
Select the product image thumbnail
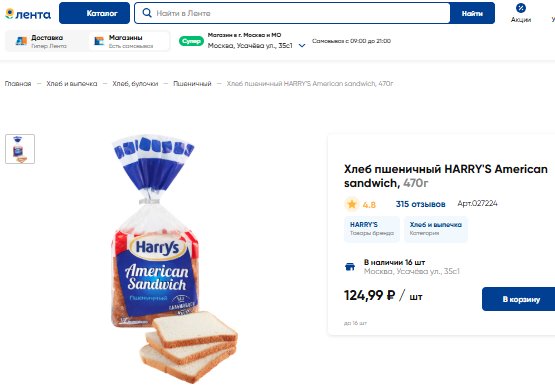tap(20, 149)
